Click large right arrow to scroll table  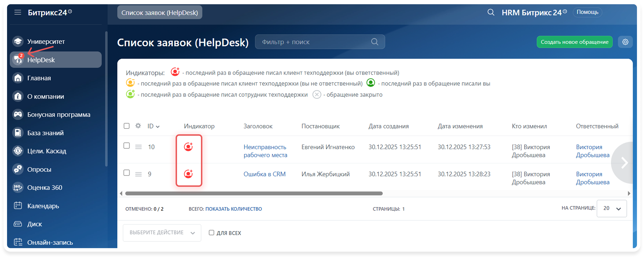pos(624,163)
